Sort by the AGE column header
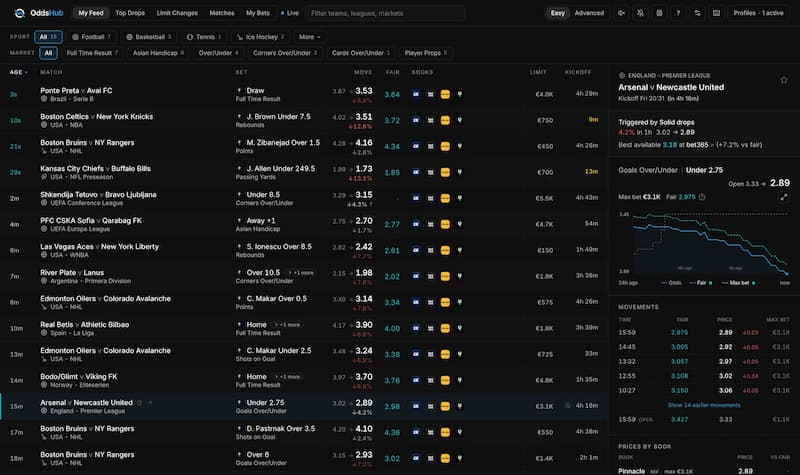Viewport: 800px width, 475px height. (x=18, y=72)
